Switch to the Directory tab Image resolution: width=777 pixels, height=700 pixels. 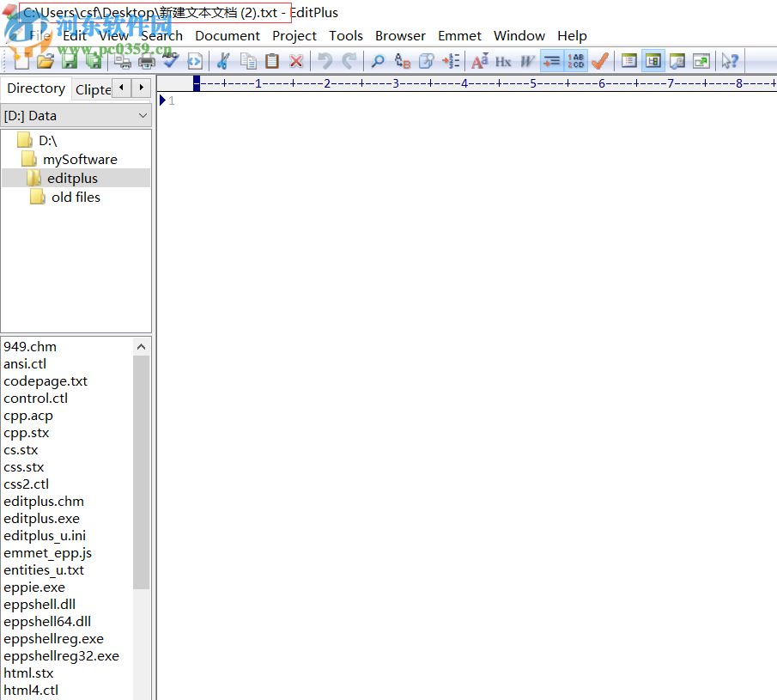click(36, 88)
